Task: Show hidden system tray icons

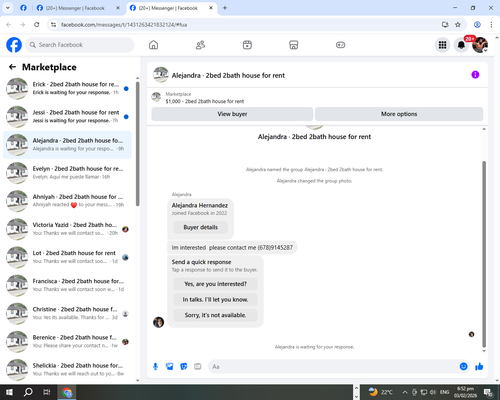Action: point(405,392)
